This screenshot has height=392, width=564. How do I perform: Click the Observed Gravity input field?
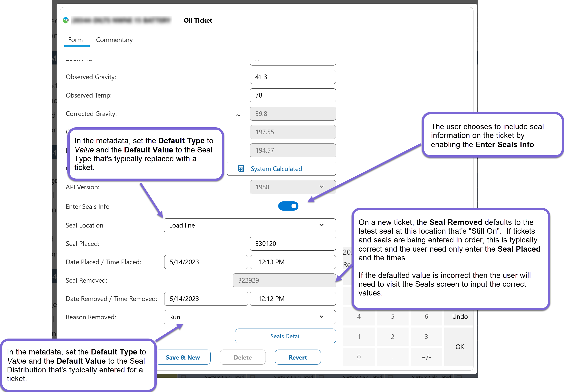click(x=292, y=77)
